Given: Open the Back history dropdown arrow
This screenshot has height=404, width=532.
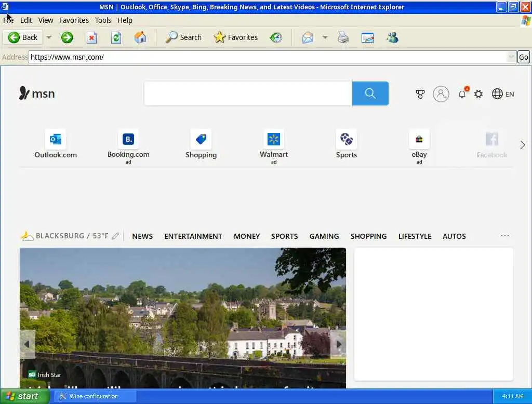Looking at the screenshot, I should pyautogui.click(x=49, y=37).
